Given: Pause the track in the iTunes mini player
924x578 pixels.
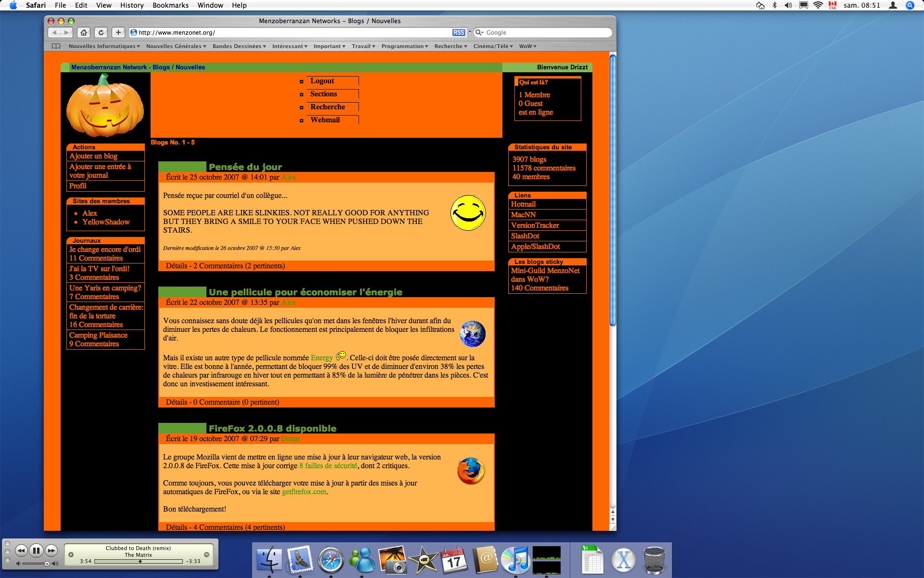Looking at the screenshot, I should coord(36,551).
